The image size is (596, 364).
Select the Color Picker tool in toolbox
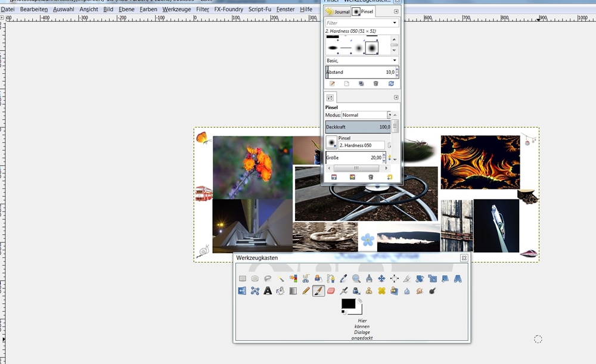[x=344, y=278]
